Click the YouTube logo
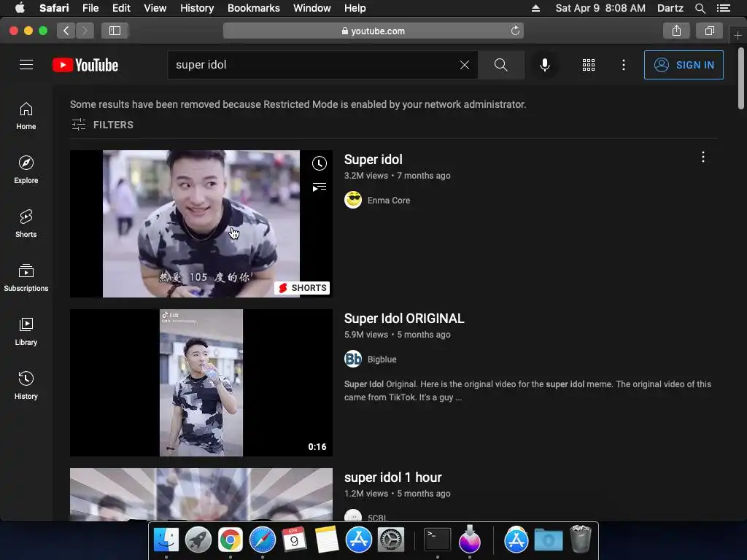 coord(85,65)
